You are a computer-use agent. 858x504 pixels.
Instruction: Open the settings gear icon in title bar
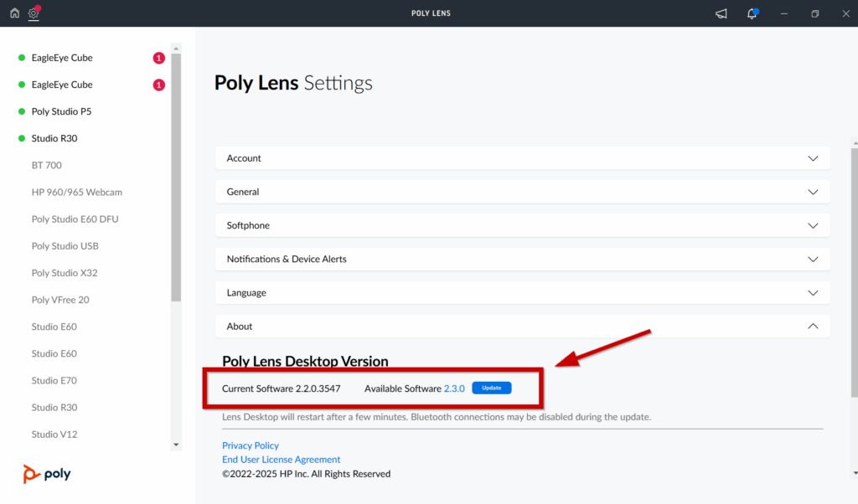click(x=34, y=13)
